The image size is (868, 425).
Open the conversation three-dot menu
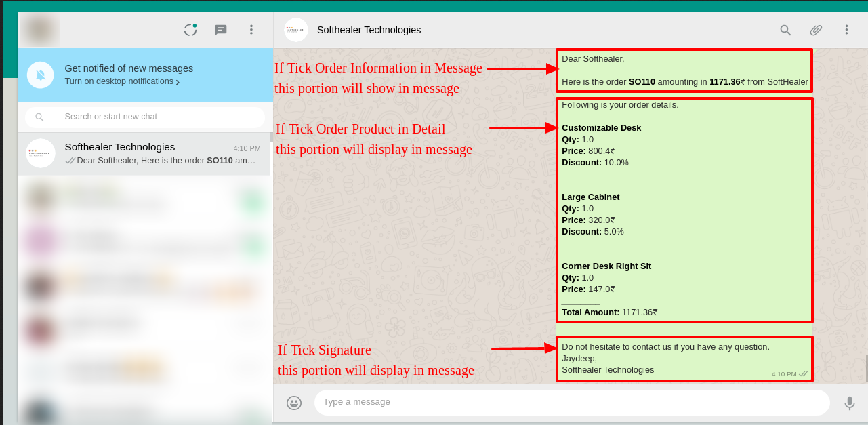pyautogui.click(x=846, y=30)
